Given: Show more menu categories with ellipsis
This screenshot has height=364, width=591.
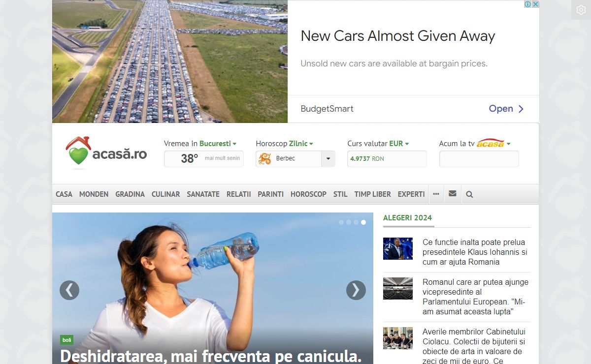Looking at the screenshot, I should [436, 194].
